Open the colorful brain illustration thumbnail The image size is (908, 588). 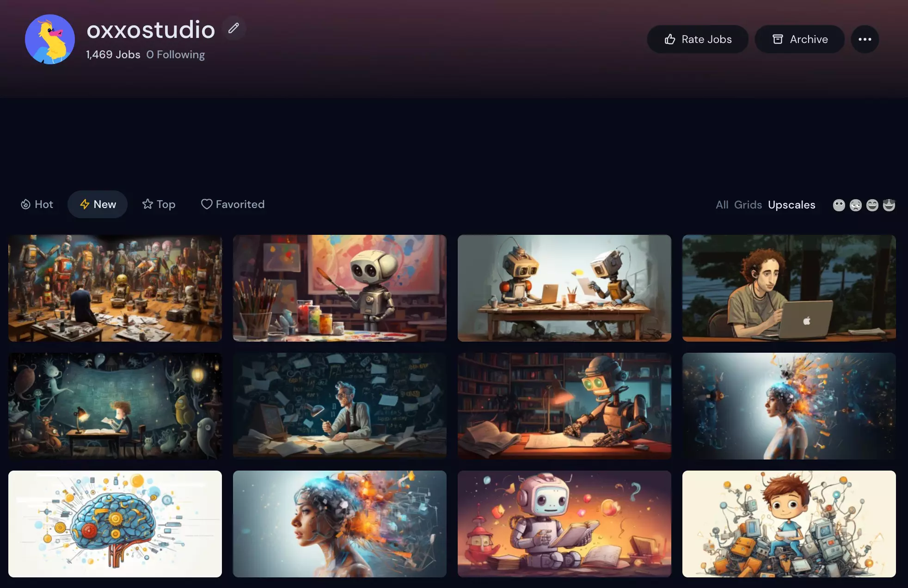[x=115, y=524]
